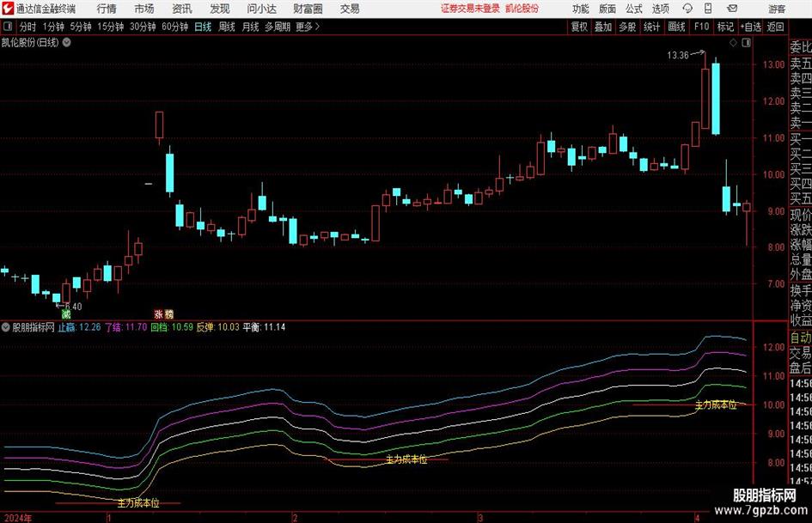Screen dimensions: 812x523
Task: Click the 游客 guest account button
Action: click(777, 9)
